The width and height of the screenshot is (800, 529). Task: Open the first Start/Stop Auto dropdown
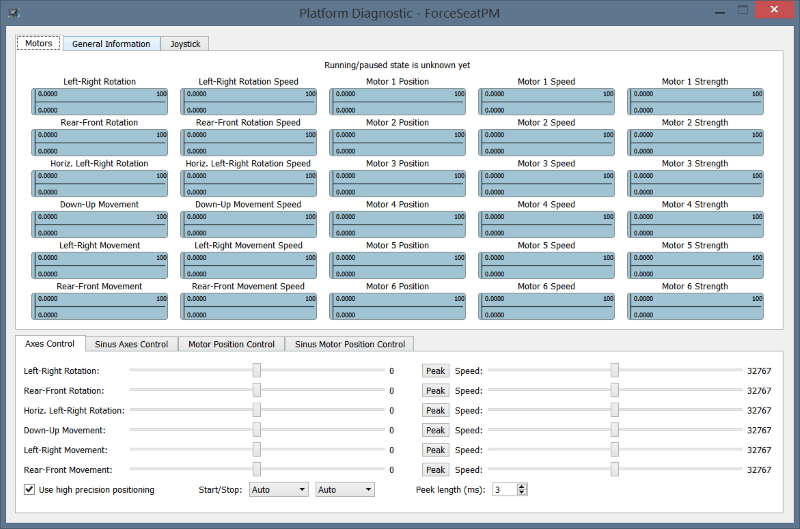click(x=279, y=490)
